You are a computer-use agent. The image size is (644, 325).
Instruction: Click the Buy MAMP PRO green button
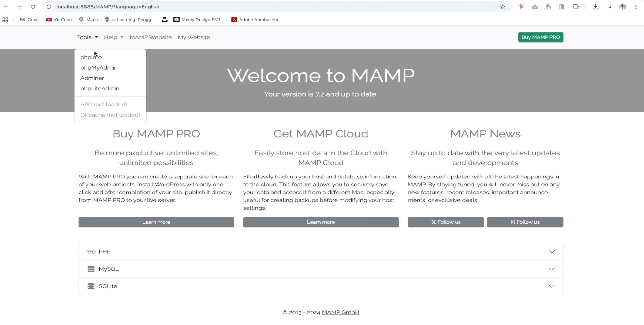(x=541, y=37)
